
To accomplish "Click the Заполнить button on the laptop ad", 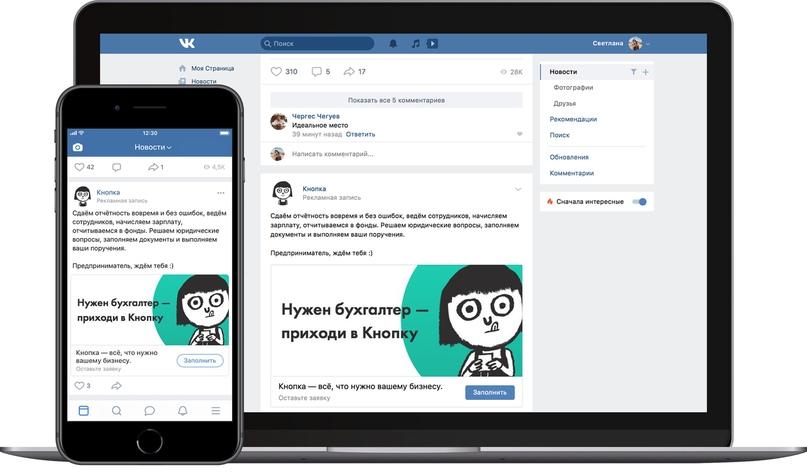I will [490, 393].
